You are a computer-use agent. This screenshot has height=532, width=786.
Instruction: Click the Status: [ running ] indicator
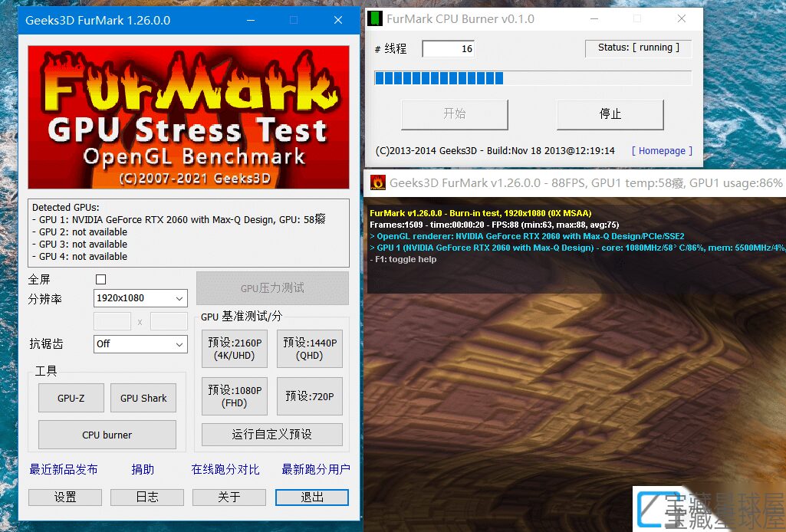pos(639,48)
